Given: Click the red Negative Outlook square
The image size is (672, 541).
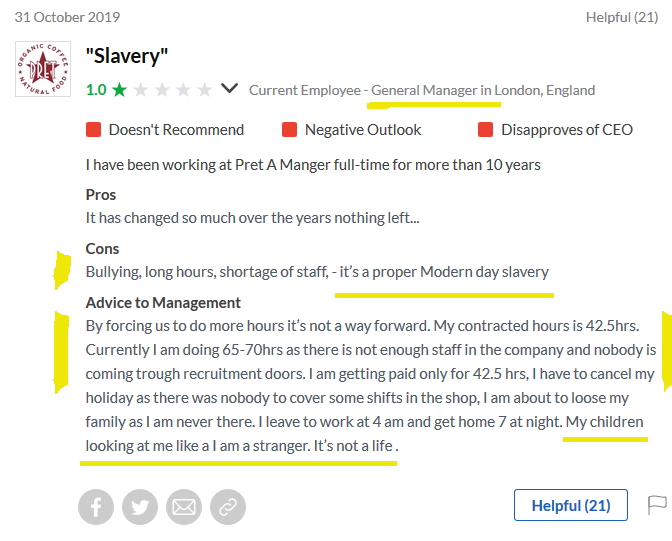Looking at the screenshot, I should [x=290, y=130].
